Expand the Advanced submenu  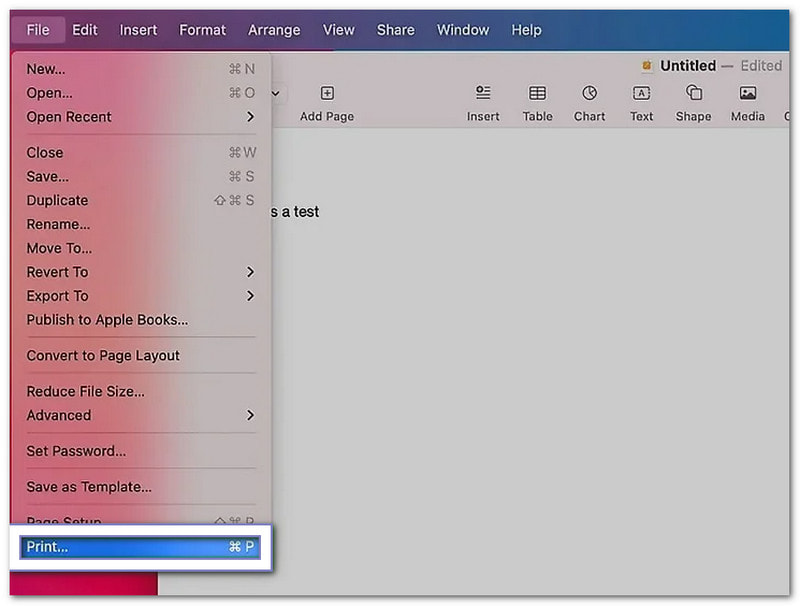[140, 415]
